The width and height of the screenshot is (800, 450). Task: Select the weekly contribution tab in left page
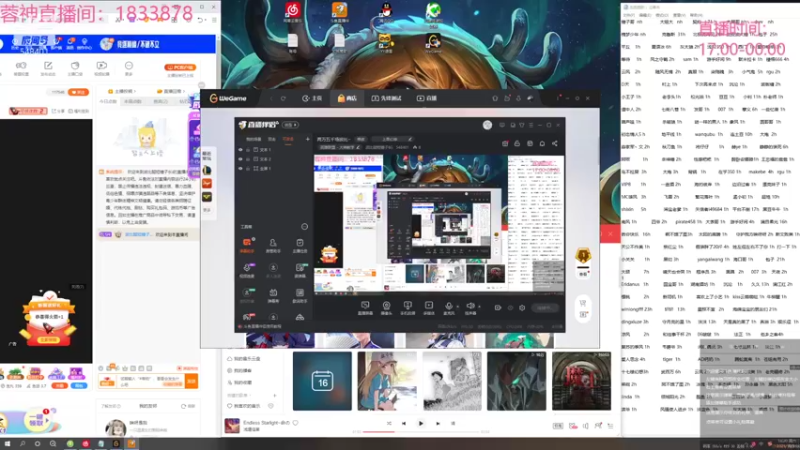pos(133,102)
